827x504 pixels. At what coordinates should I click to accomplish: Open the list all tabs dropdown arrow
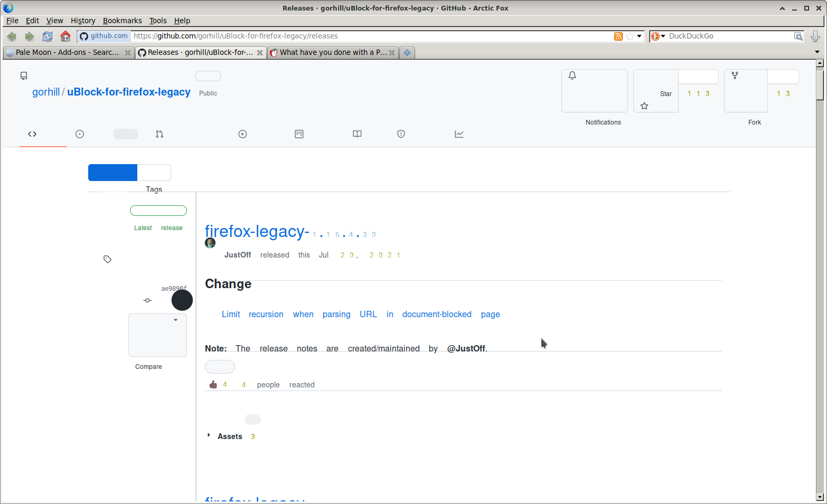[x=817, y=52]
